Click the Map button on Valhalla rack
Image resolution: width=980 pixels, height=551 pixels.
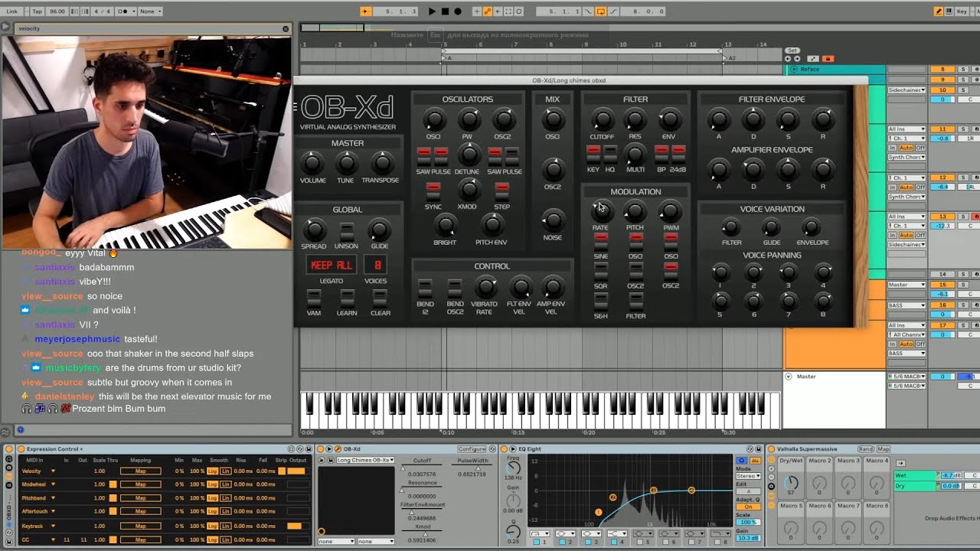884,449
